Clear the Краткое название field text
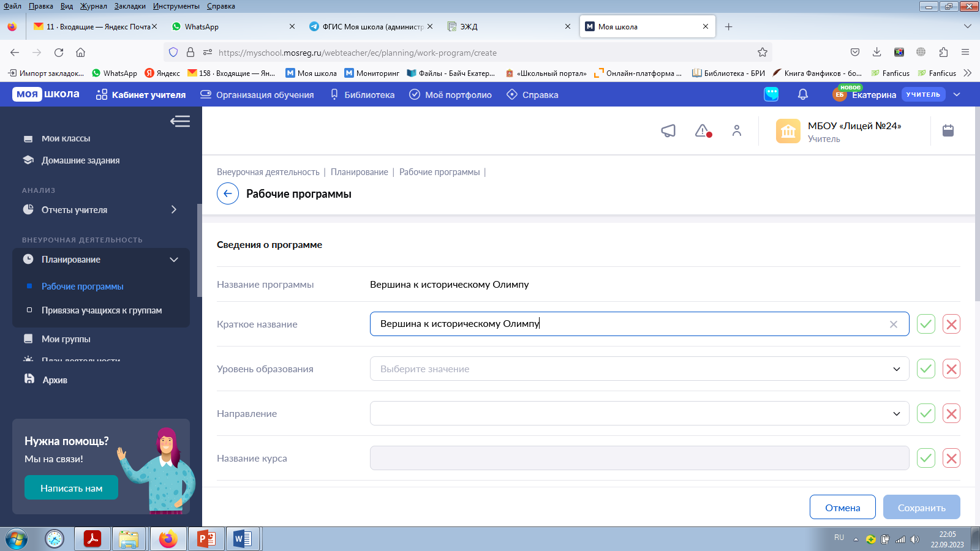Image resolution: width=980 pixels, height=551 pixels. (894, 324)
